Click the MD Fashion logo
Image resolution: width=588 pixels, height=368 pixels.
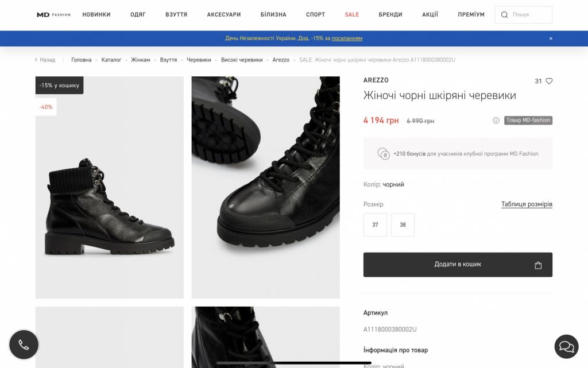click(53, 14)
